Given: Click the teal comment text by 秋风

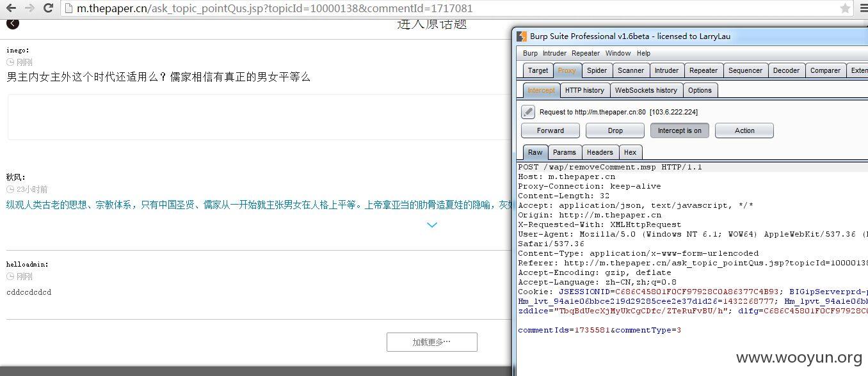Looking at the screenshot, I should (x=259, y=205).
